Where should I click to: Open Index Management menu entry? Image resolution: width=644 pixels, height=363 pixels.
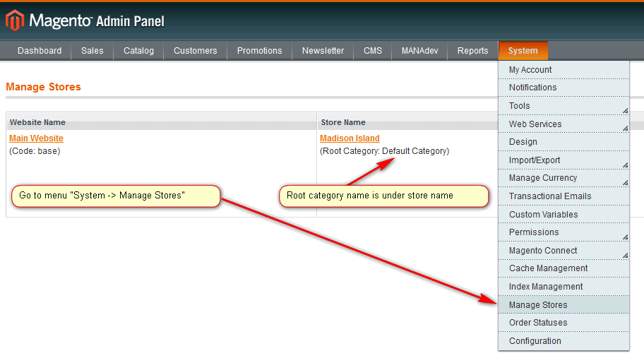563,287
